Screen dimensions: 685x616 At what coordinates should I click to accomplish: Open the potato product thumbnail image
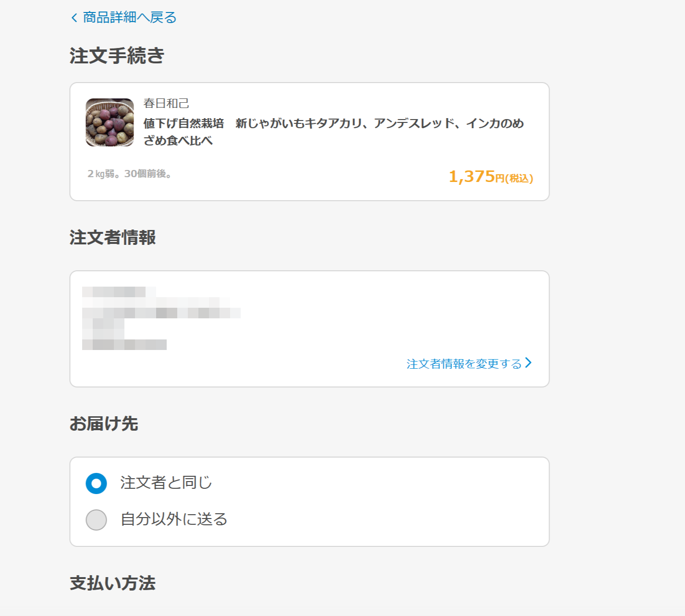click(110, 122)
